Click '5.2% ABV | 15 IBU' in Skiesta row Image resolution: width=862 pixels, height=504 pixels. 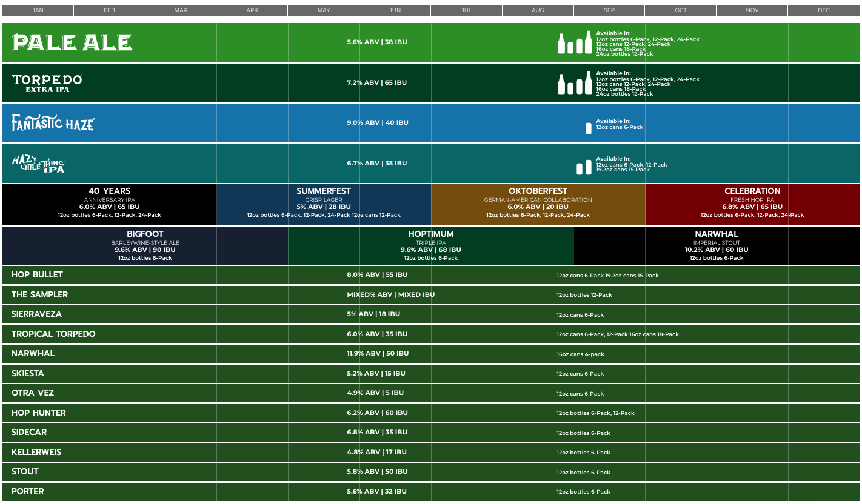coord(376,373)
